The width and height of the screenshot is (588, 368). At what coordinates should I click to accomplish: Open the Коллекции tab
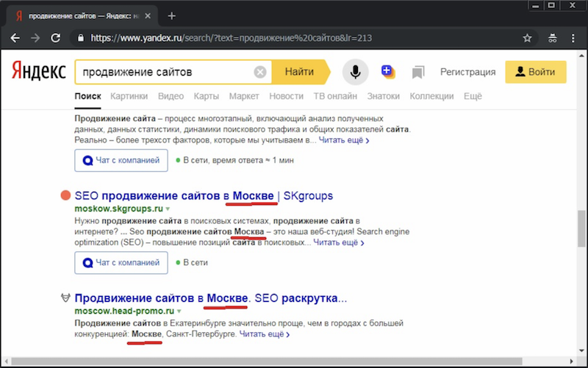point(431,96)
